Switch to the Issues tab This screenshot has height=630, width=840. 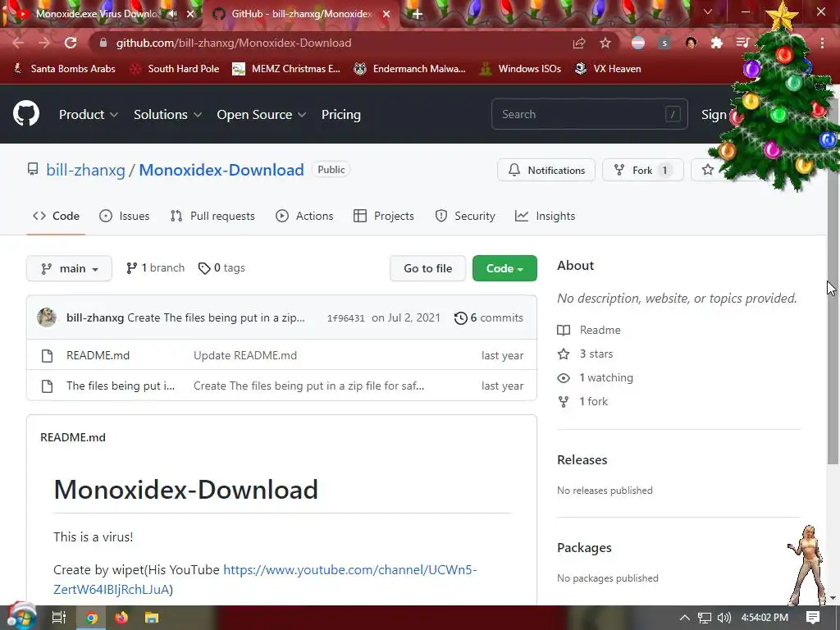[125, 216]
